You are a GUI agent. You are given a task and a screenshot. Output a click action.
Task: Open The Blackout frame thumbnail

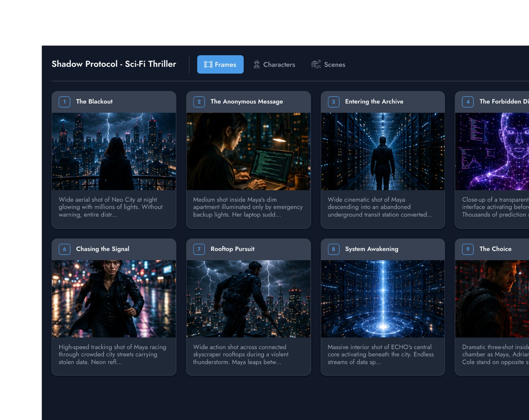114,151
